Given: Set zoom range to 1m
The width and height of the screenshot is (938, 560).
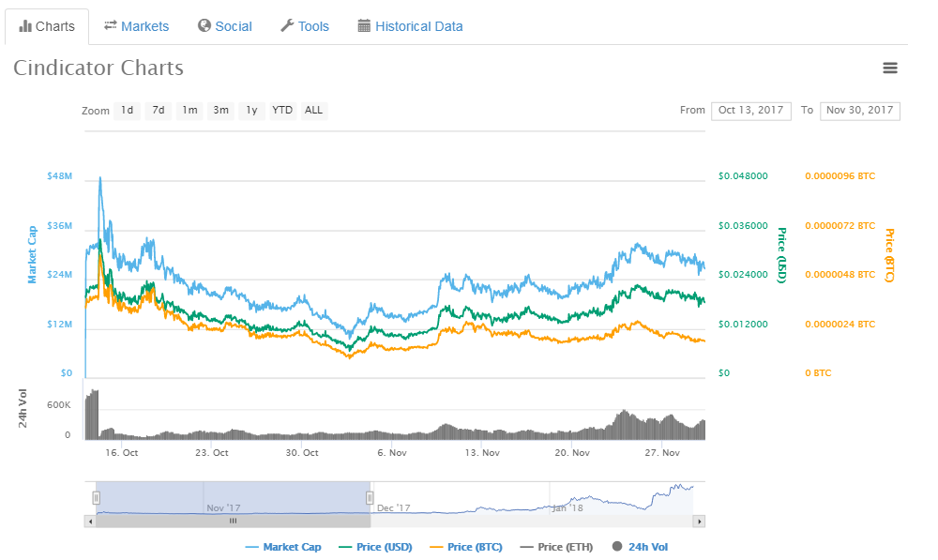Looking at the screenshot, I should click(x=189, y=110).
